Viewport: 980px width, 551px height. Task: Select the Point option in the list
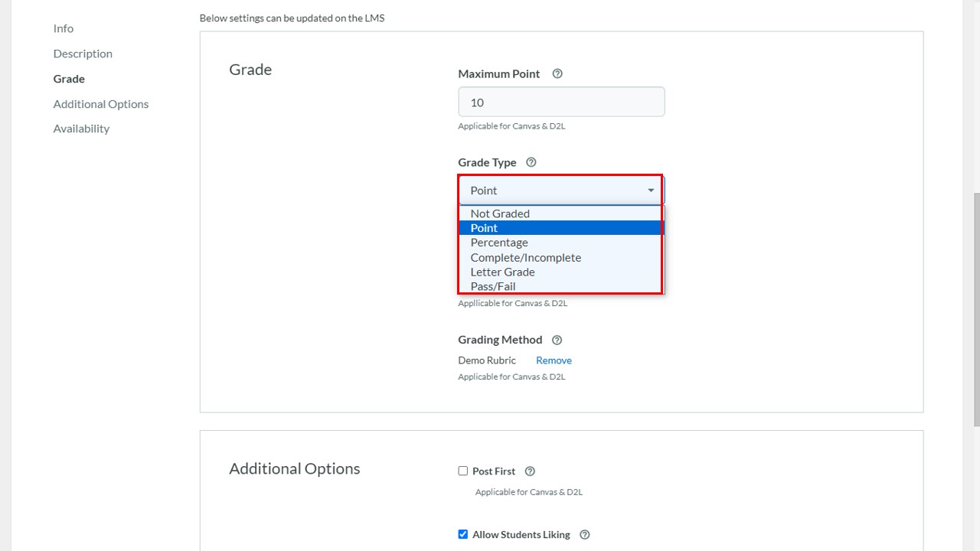(561, 228)
